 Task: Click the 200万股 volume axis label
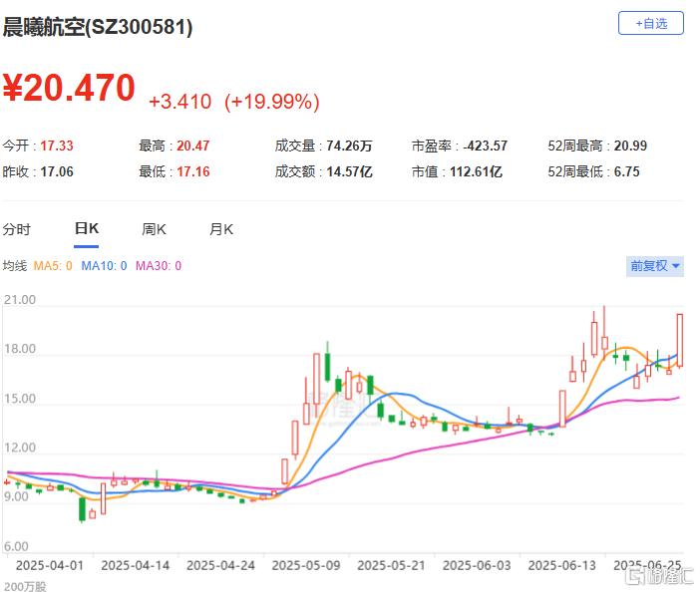click(25, 586)
